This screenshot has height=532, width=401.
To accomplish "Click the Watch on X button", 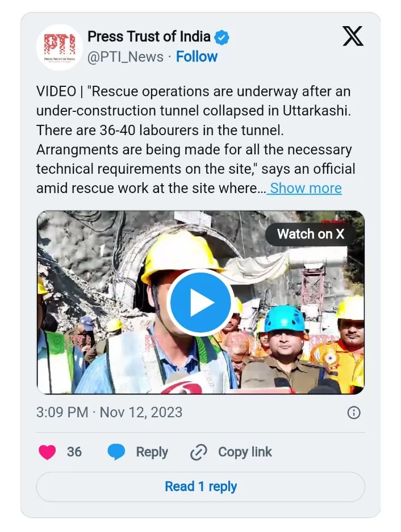I will [310, 234].
